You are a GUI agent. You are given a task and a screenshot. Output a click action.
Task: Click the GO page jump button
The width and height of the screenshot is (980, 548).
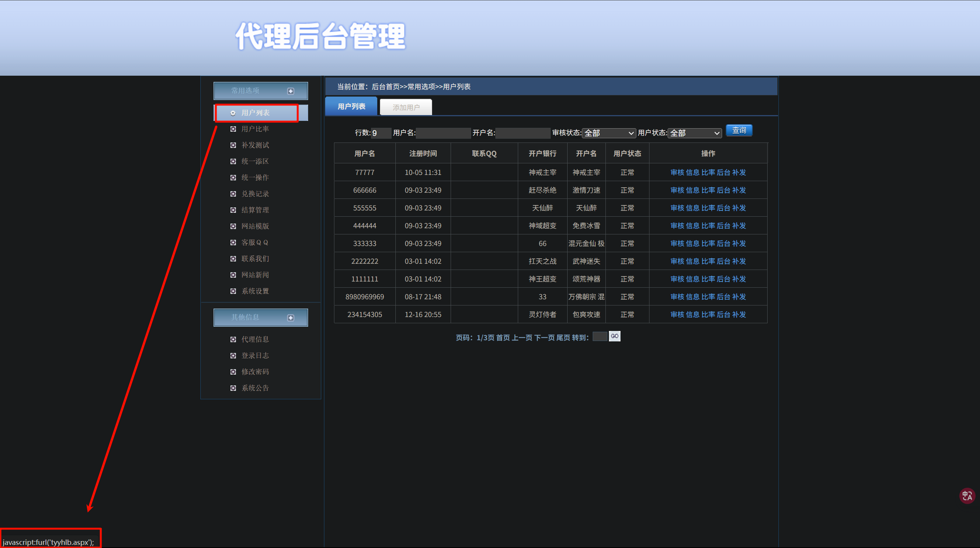(614, 336)
